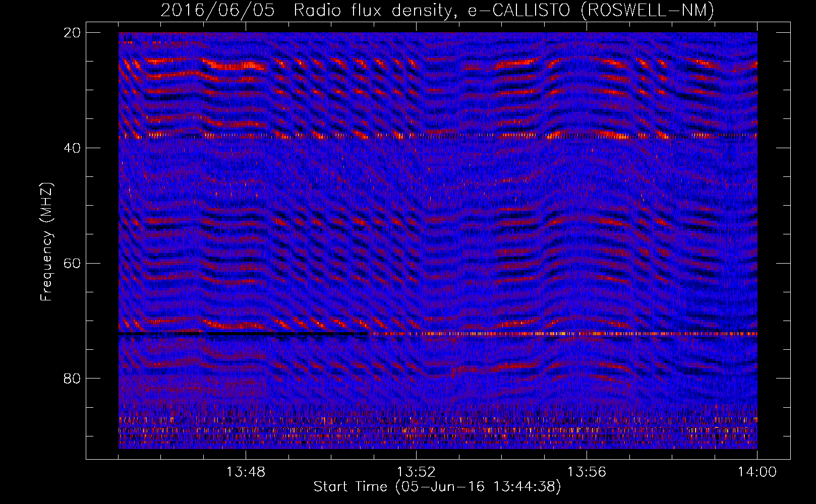Click the '20' frequency tick label
This screenshot has width=816, height=504.
point(72,32)
